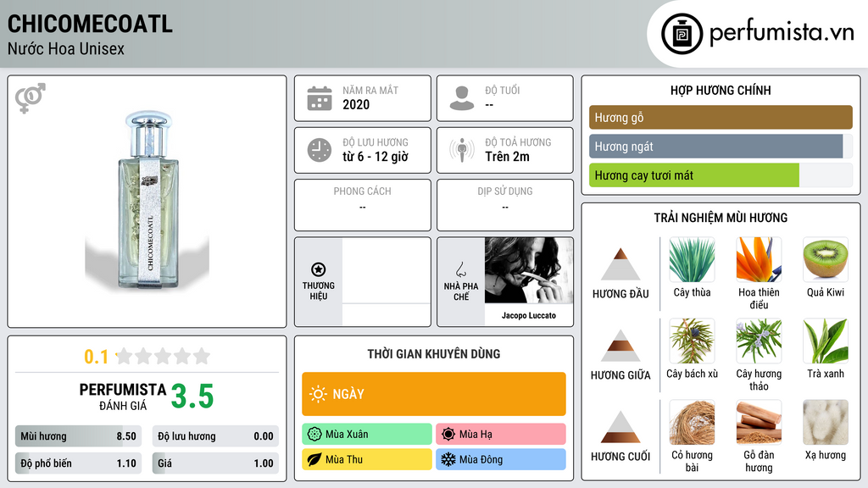This screenshot has height=488, width=868.
Task: Click the perfumista.vn site name
Action: [782, 33]
